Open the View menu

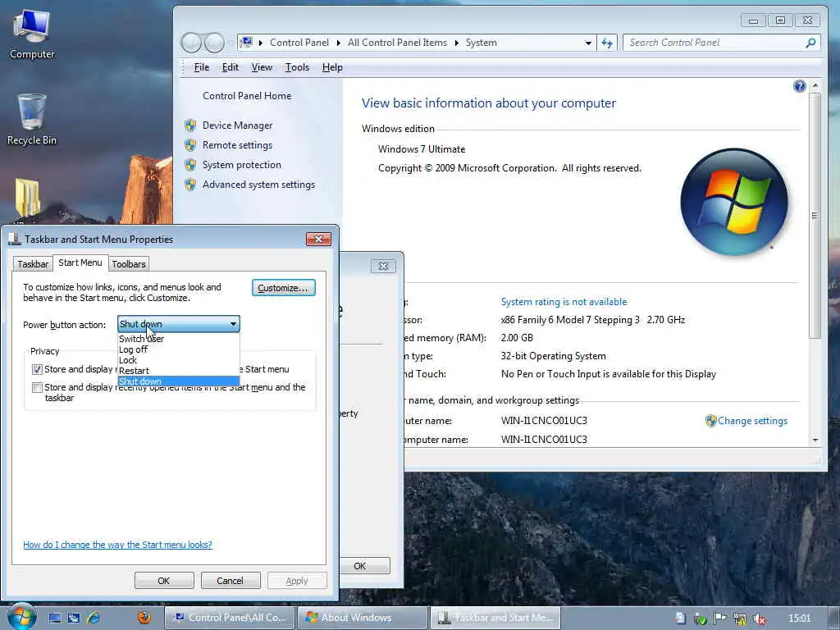coord(262,67)
